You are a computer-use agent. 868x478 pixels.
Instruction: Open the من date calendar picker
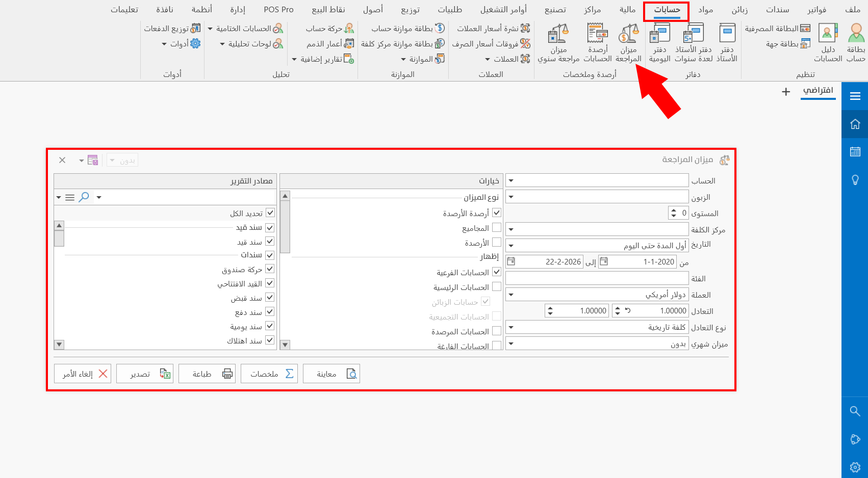click(604, 261)
